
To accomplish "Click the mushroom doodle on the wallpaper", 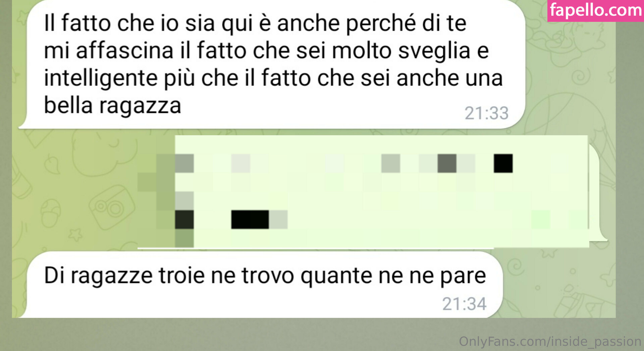I will [50, 213].
